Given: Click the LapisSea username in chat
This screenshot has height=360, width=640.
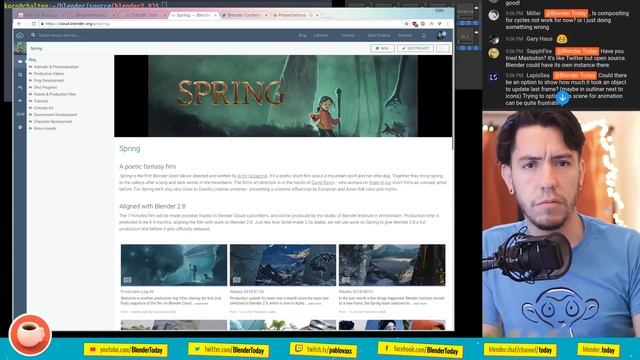Looking at the screenshot, I should (x=538, y=75).
